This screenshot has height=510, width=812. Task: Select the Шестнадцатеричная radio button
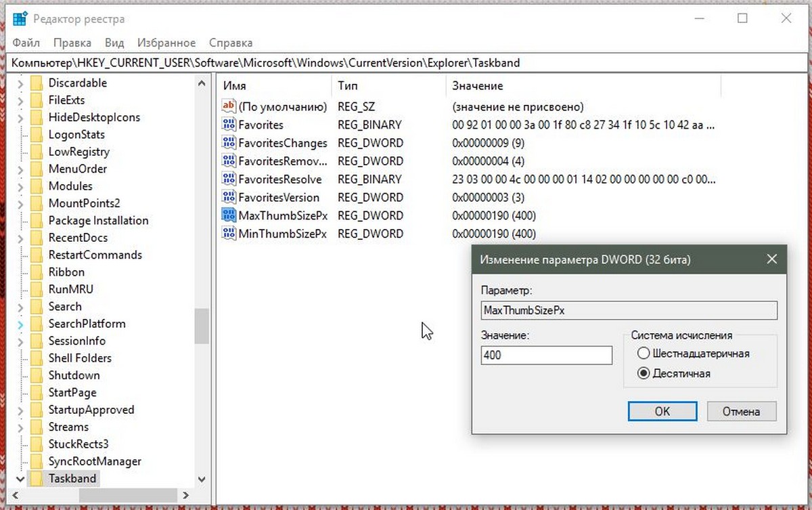click(x=644, y=354)
